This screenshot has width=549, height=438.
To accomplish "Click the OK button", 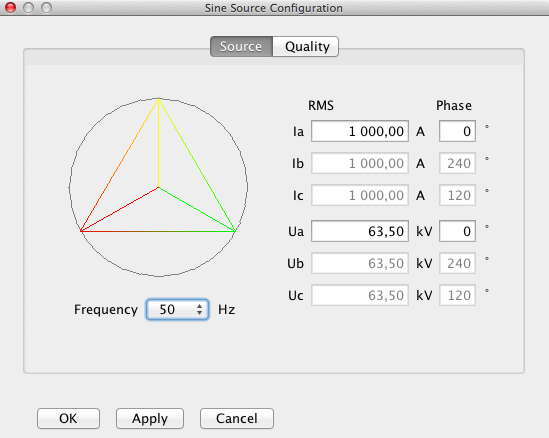I will pyautogui.click(x=68, y=418).
